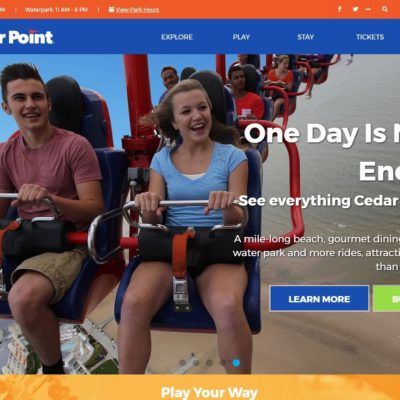This screenshot has width=400, height=400.
Task: Click the calendar icon beside View Park Hours
Action: [111, 9]
